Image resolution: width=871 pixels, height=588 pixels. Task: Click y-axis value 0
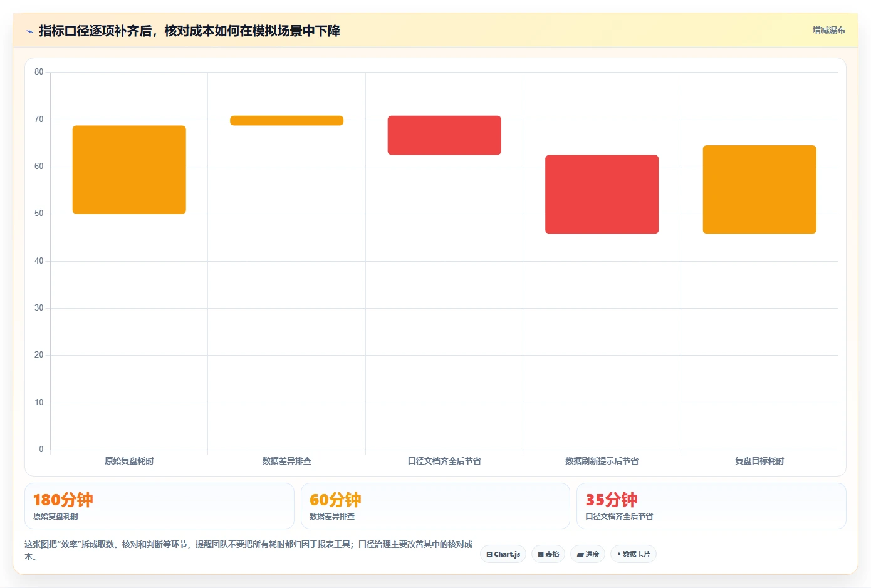point(41,450)
